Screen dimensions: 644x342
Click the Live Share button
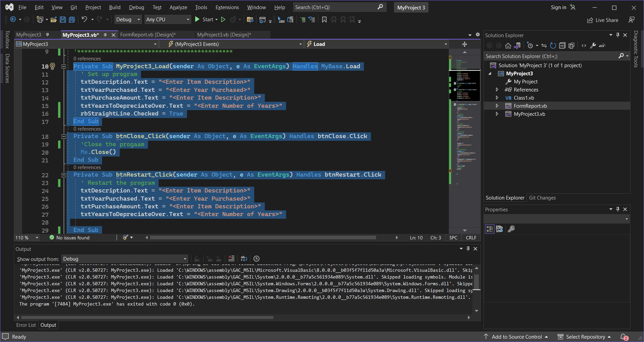coord(603,20)
